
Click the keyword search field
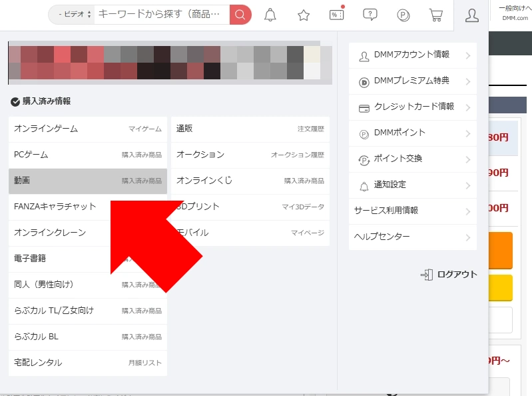162,14
